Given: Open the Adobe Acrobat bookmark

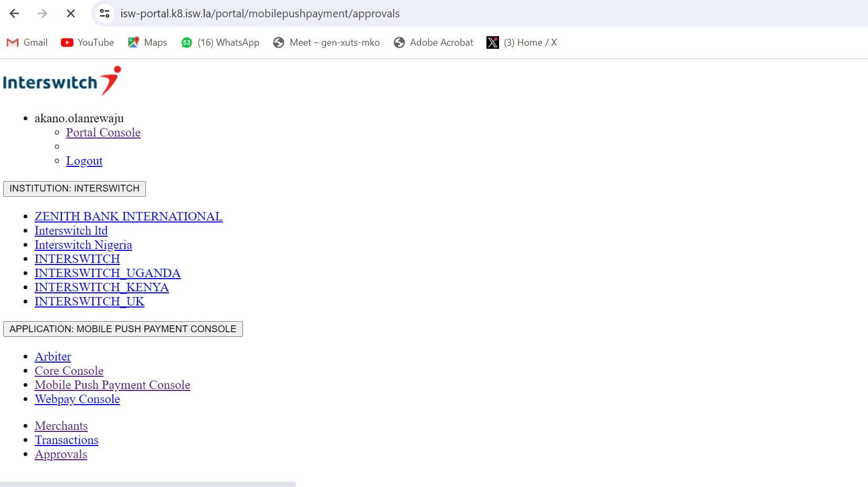Looking at the screenshot, I should point(433,43).
